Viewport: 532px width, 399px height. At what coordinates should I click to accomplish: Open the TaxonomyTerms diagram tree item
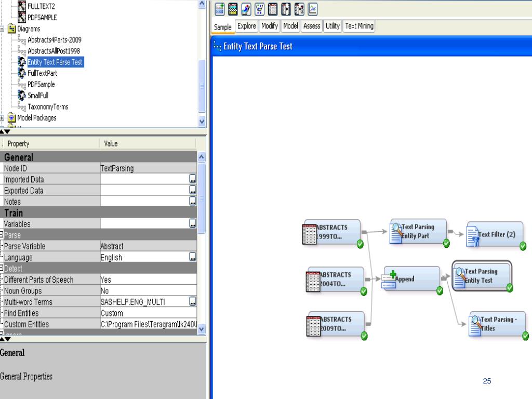(48, 107)
